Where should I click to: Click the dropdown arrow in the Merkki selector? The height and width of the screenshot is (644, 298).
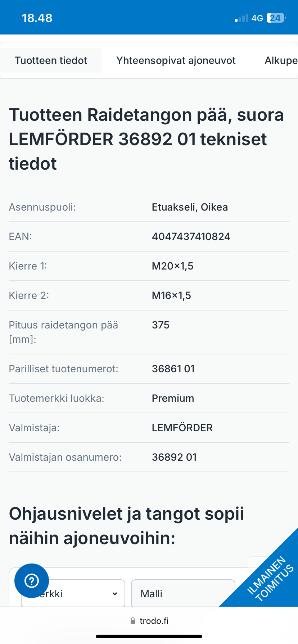pyautogui.click(x=115, y=594)
